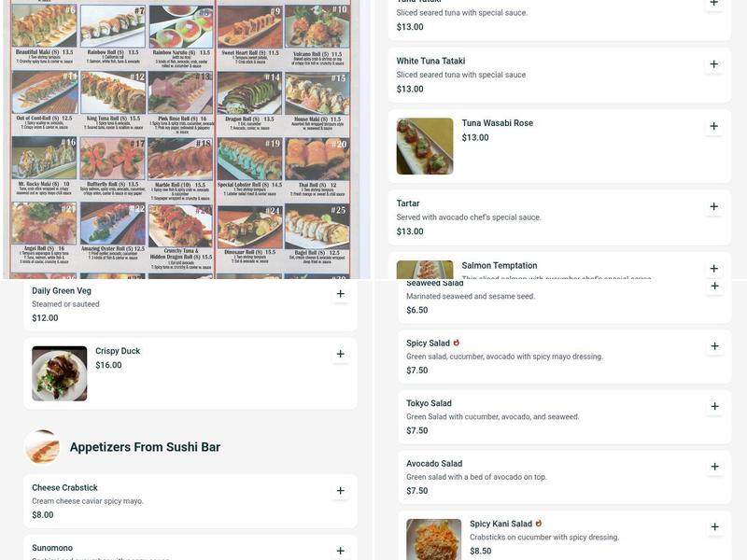Open the sushi roll menu image
This screenshot has width=747, height=560.
pos(181,139)
